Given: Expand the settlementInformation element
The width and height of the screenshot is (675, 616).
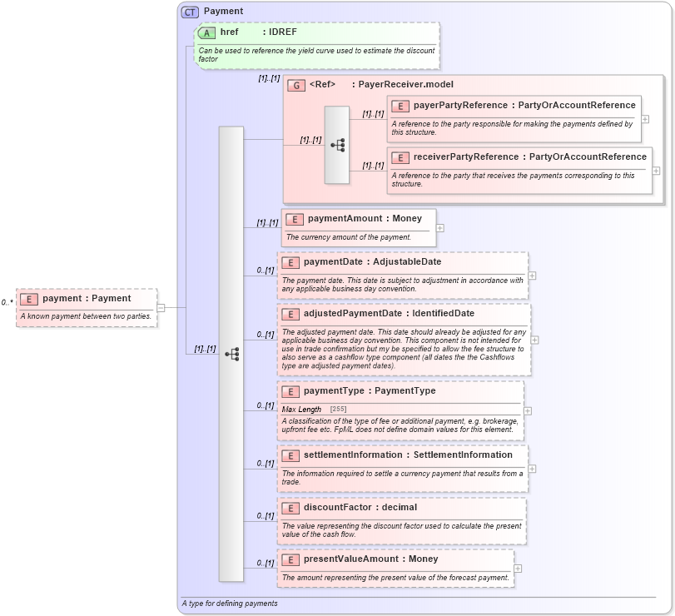Looking at the screenshot, I should pyautogui.click(x=532, y=469).
